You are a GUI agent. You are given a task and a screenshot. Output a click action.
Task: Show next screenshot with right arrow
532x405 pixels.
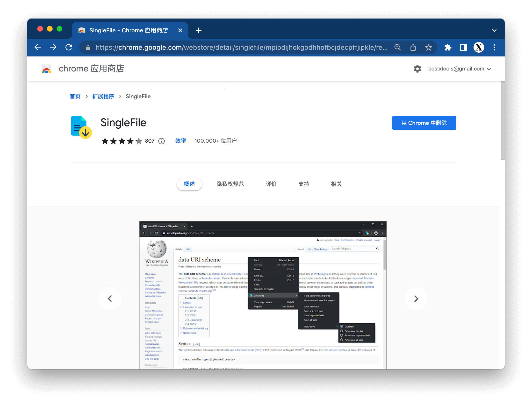(416, 299)
